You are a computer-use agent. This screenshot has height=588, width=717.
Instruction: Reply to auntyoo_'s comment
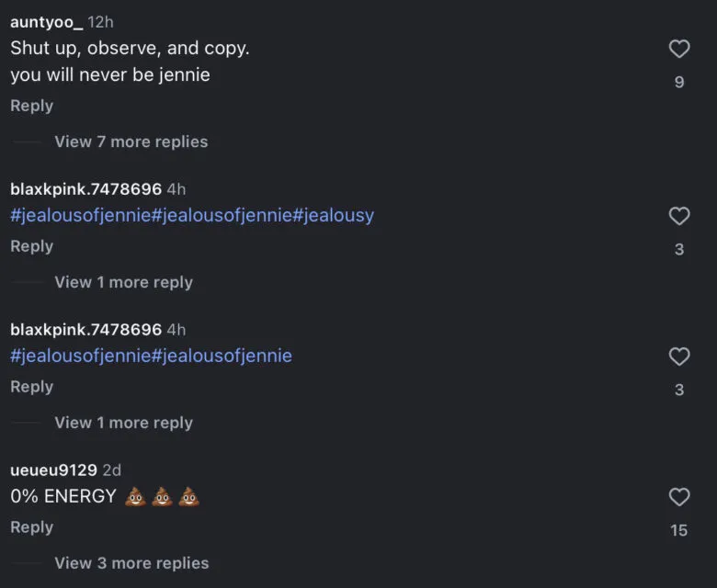(x=31, y=107)
